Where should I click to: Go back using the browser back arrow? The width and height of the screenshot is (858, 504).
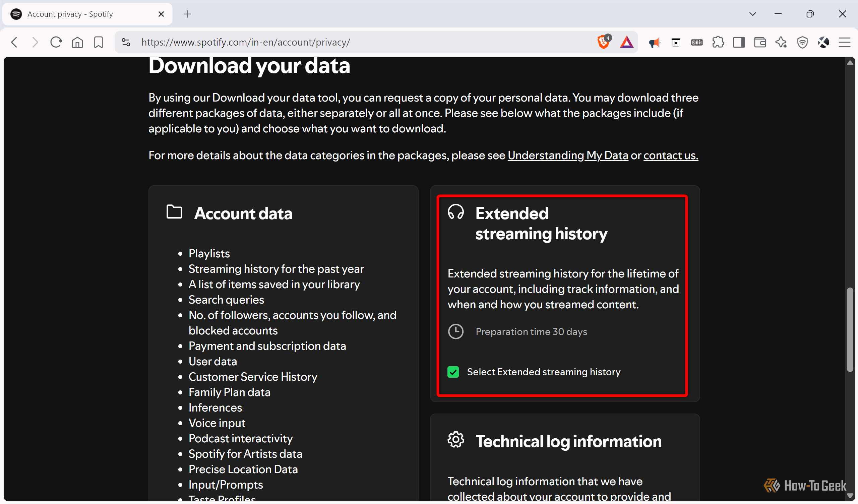(14, 42)
